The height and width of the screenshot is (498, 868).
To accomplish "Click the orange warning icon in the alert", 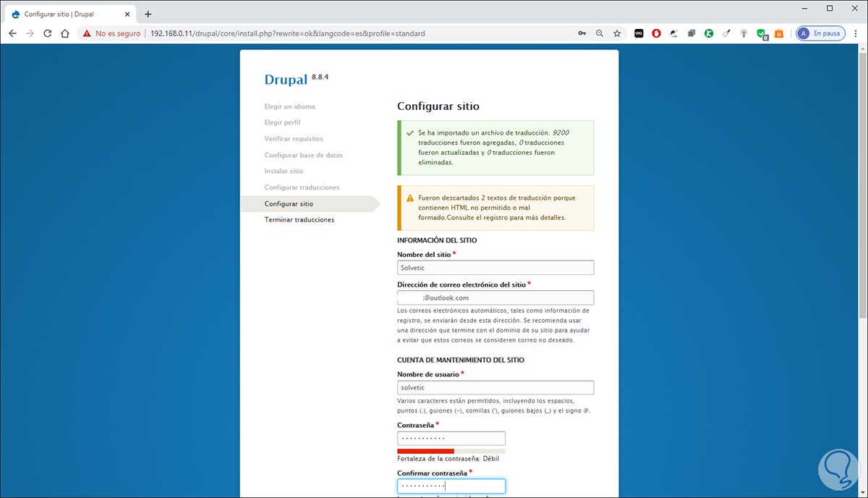I will coord(410,198).
